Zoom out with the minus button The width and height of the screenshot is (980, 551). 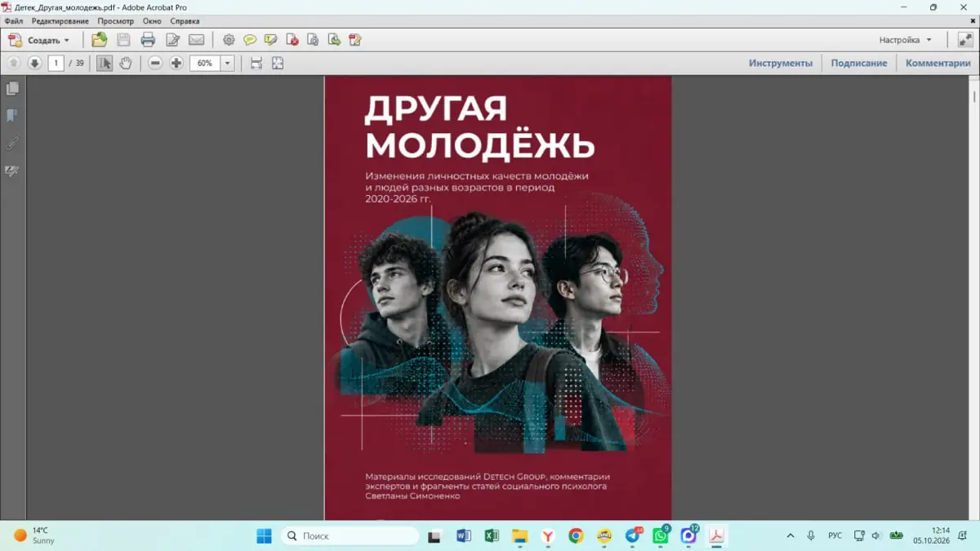pyautogui.click(x=155, y=63)
